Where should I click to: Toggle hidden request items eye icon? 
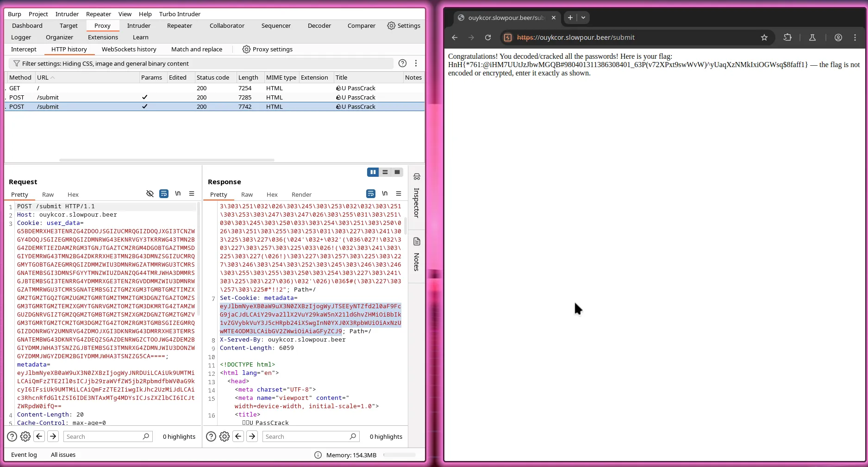(150, 194)
